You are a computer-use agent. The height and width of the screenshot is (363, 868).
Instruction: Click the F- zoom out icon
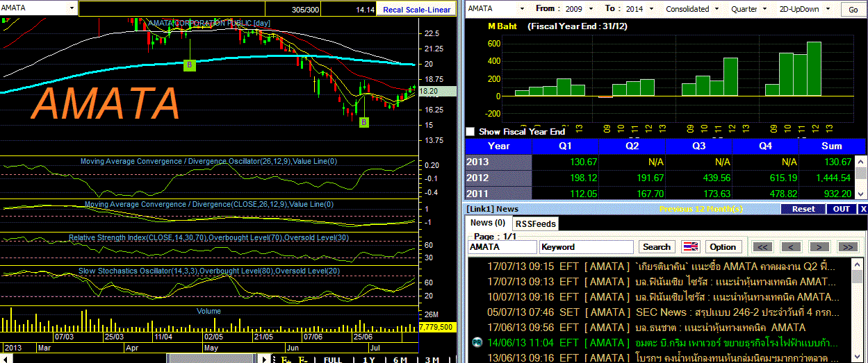coord(304,359)
